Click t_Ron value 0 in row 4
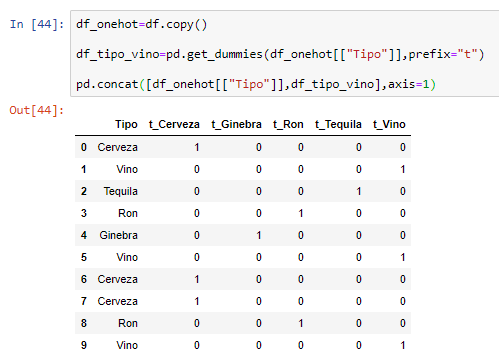This screenshot has height=364, width=499. tap(301, 235)
